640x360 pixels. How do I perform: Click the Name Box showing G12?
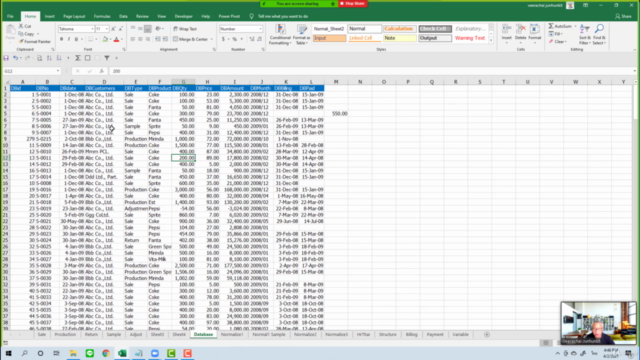pos(32,71)
